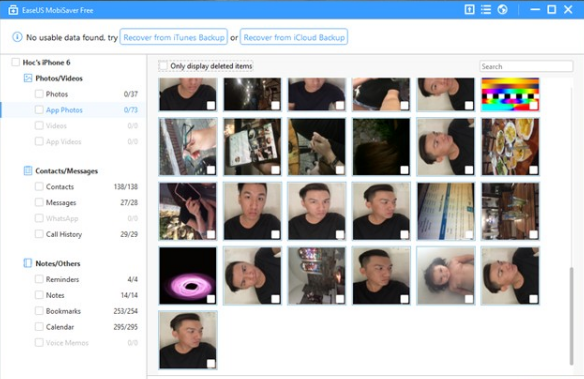The image size is (584, 379).
Task: Click Recover from iTunes Backup button
Action: click(174, 37)
